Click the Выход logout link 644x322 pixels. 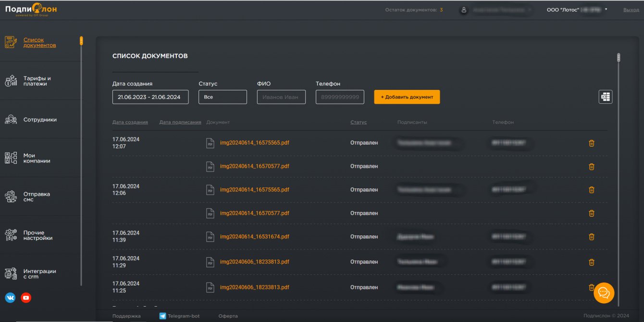point(631,10)
